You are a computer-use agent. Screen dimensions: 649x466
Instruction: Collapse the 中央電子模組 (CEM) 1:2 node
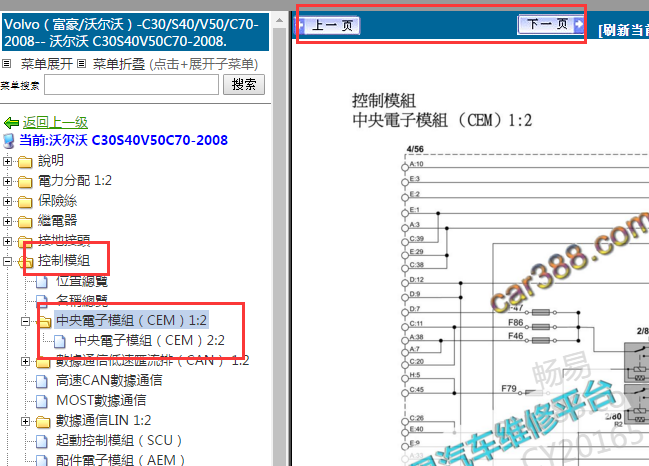(25, 321)
